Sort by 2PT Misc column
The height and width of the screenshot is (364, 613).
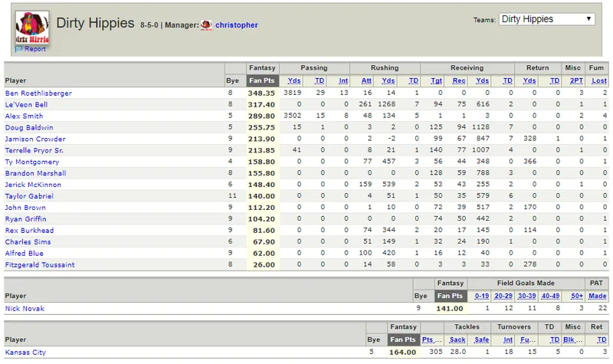(577, 80)
